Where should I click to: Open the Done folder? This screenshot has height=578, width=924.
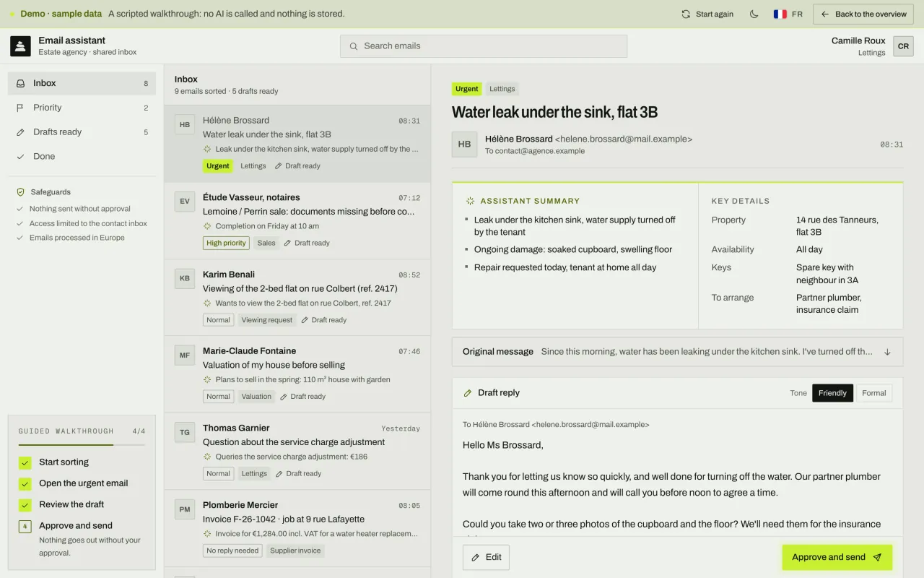point(82,156)
